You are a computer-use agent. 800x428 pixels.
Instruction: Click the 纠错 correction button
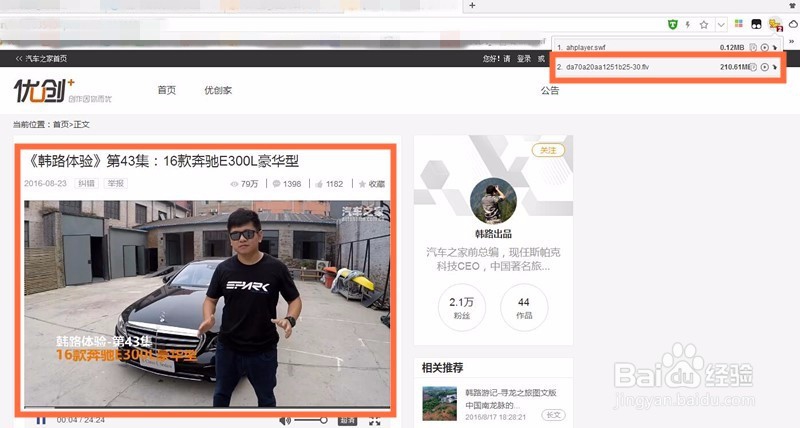(86, 184)
